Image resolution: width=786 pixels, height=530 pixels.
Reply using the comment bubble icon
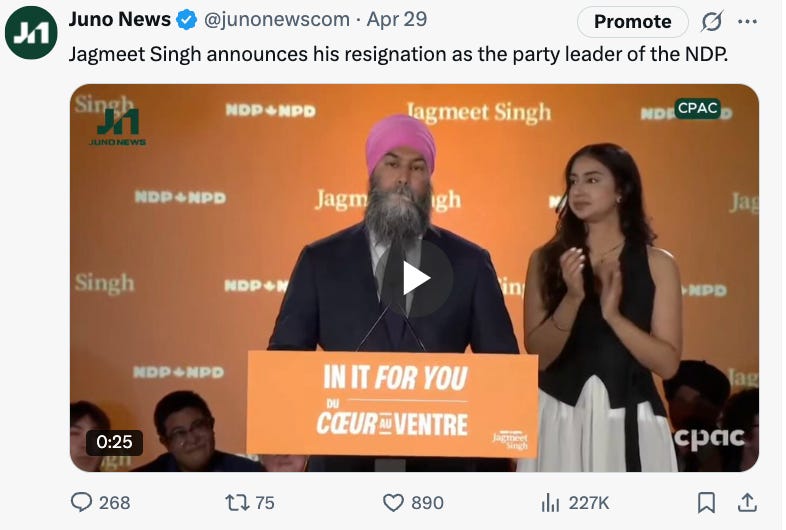81,502
